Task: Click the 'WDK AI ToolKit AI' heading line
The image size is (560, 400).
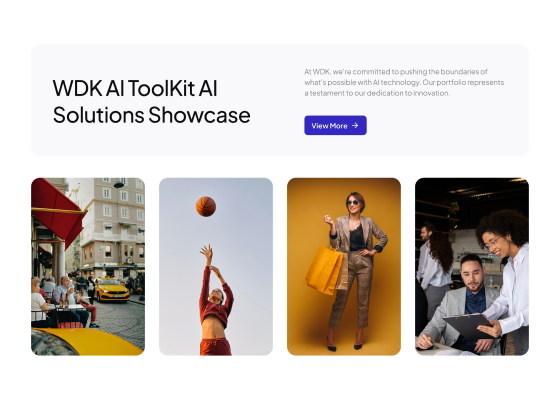Action: 135,88
